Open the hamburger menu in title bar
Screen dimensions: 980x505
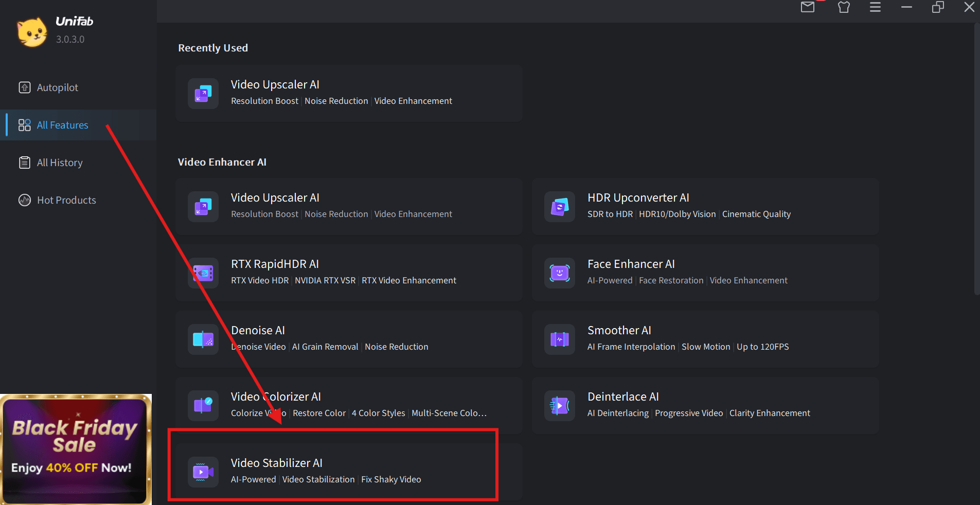875,7
